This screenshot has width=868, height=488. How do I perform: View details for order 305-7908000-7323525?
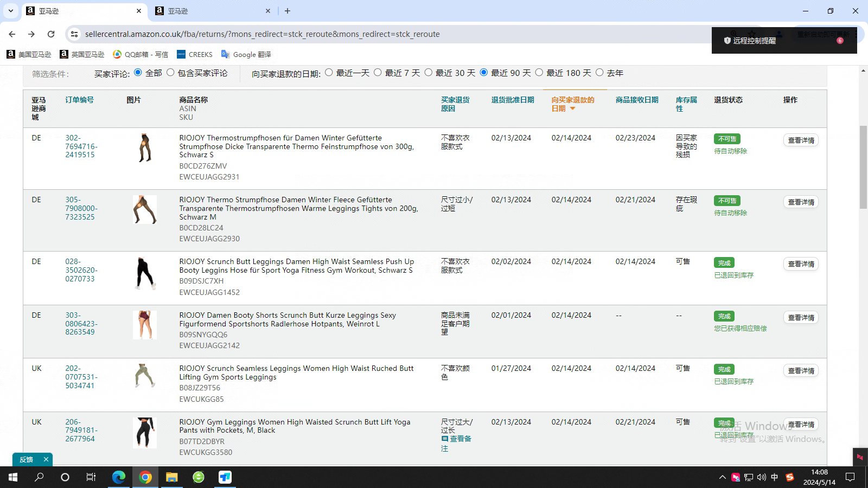point(801,202)
